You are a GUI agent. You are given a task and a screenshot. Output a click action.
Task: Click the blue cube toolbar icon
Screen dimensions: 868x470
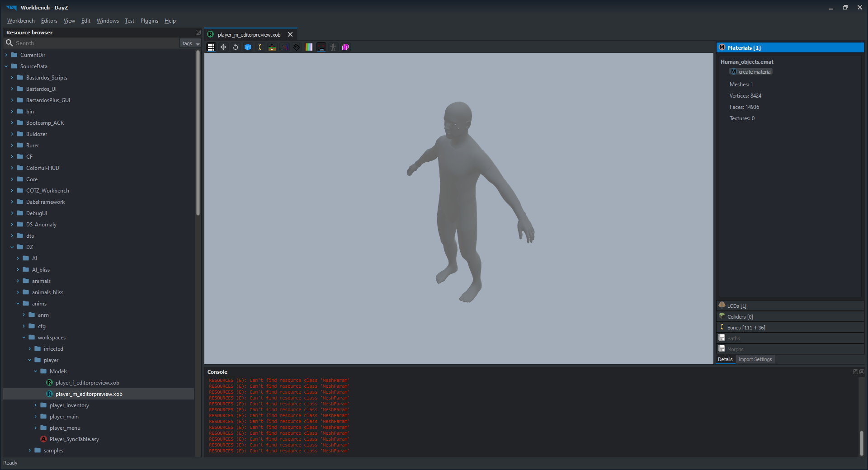coord(248,47)
